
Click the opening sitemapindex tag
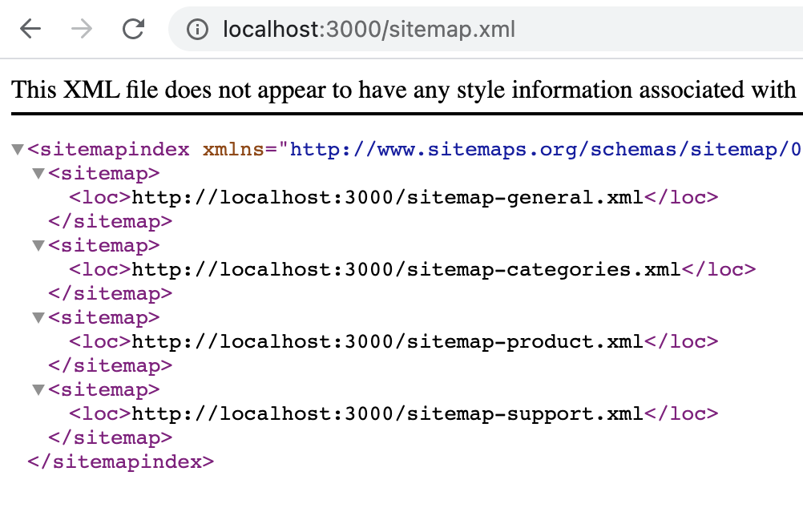108,148
